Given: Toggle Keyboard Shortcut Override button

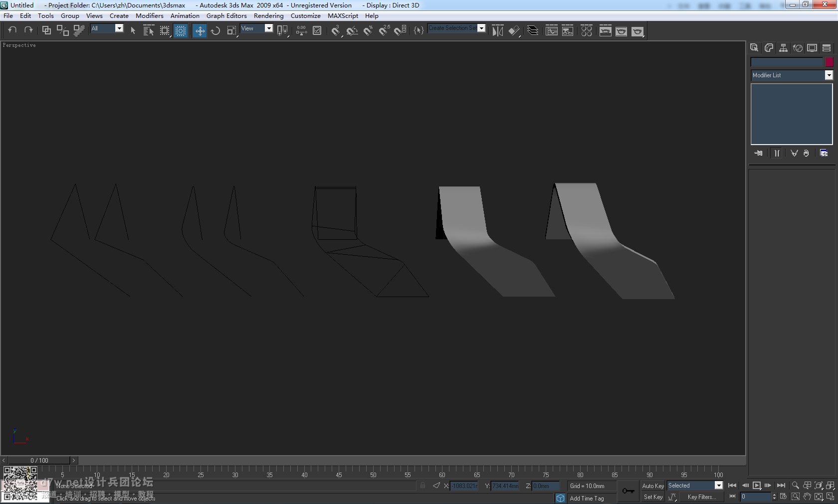Looking at the screenshot, I should click(317, 30).
